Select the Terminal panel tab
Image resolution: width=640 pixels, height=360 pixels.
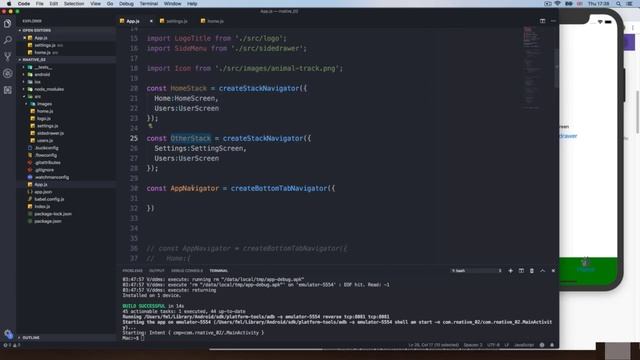point(219,271)
